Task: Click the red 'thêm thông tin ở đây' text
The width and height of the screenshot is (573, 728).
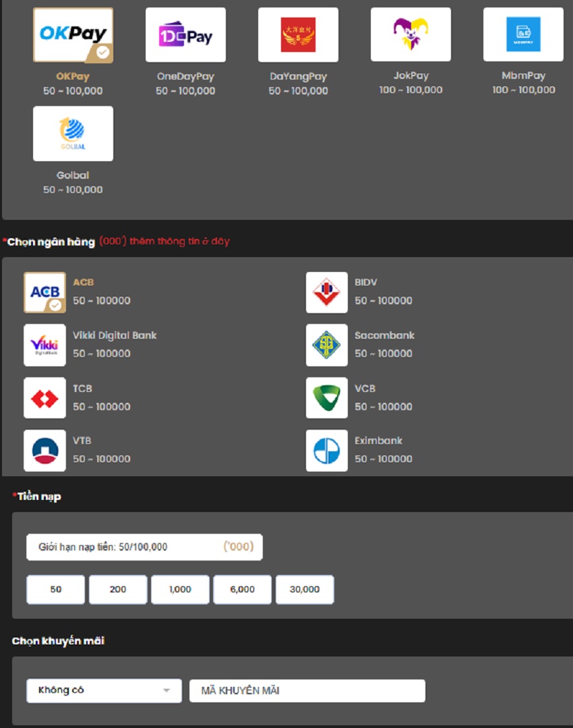Action: [x=179, y=241]
